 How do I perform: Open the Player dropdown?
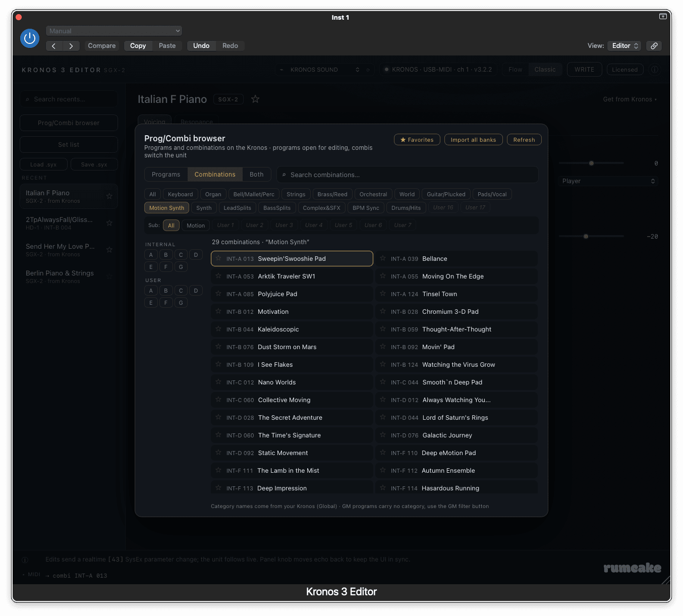point(608,181)
